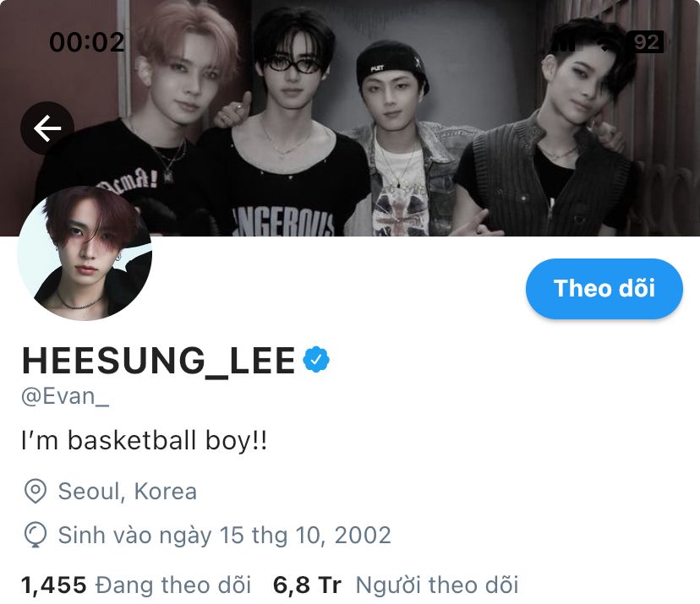Image resolution: width=700 pixels, height=604 pixels.
Task: Tap the back arrow icon
Action: click(46, 128)
